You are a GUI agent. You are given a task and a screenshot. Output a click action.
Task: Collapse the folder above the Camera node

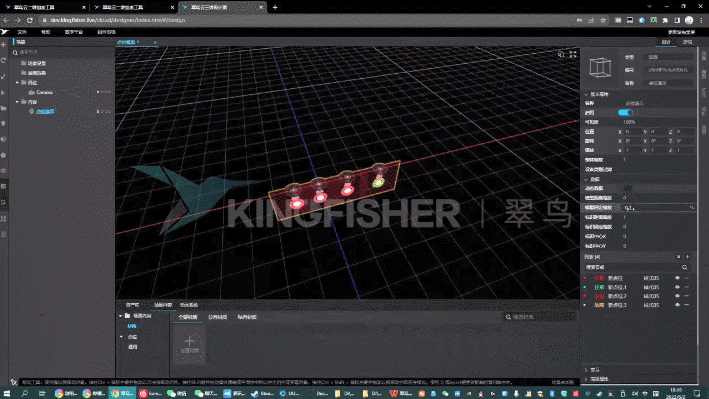pyautogui.click(x=18, y=82)
